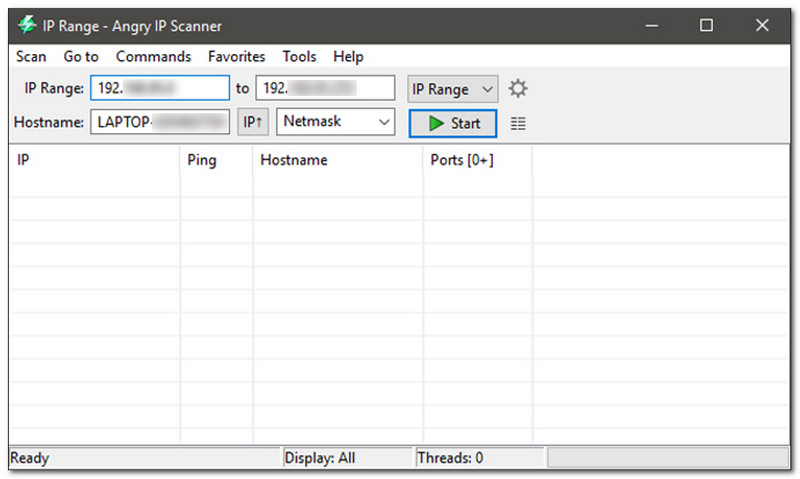Click the scan progress bar
This screenshot has height=479, width=800.
(668, 458)
